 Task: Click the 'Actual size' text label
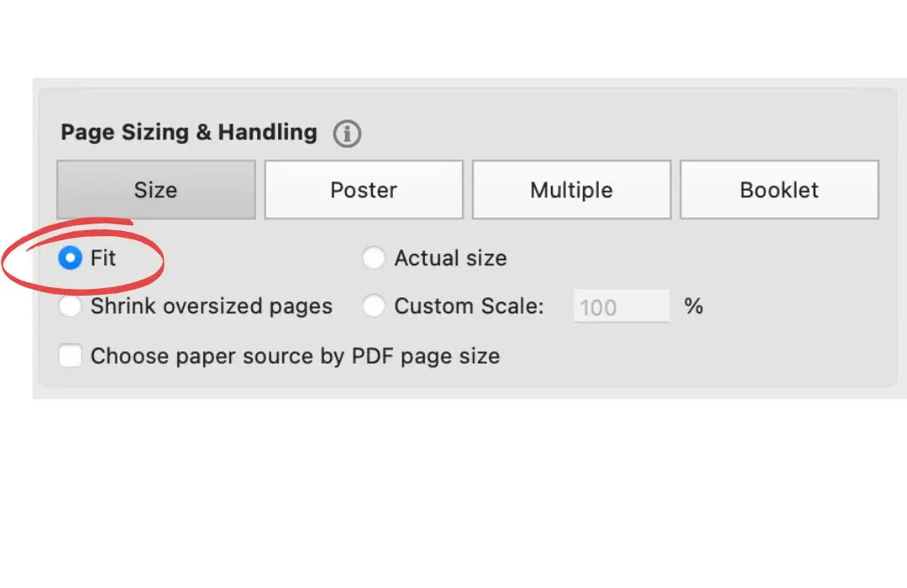pos(450,258)
